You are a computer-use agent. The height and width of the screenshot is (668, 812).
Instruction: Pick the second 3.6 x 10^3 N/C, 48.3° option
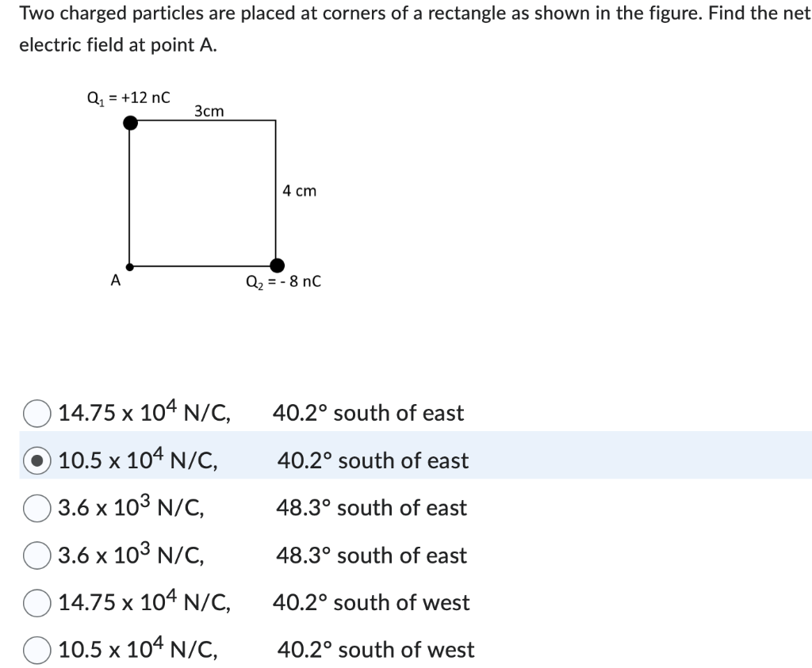click(x=36, y=555)
